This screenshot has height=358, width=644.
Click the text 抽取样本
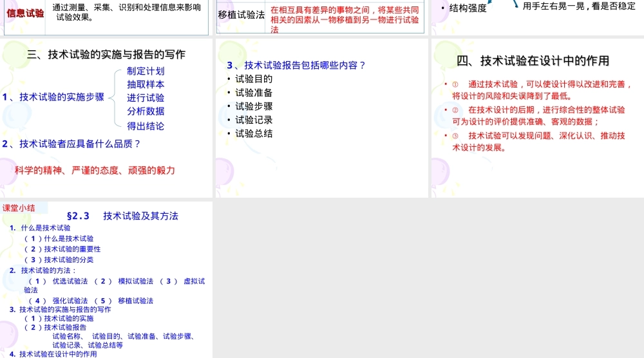coord(146,84)
